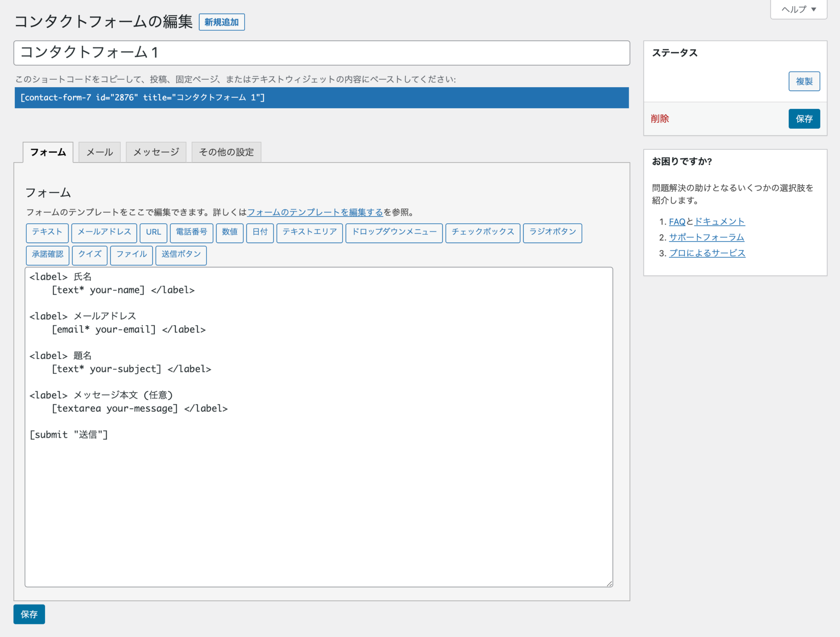Insert a ラジオボタン tag
840x637 pixels.
[553, 232]
